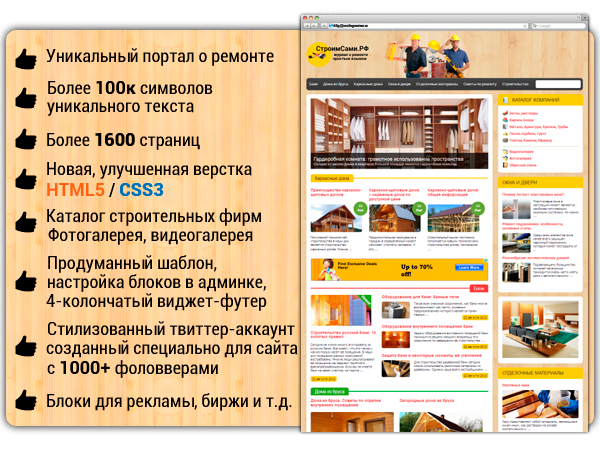Viewport: 600px width, 457px height.
Task: Click the add bookmark plus button
Action: [x=324, y=26]
